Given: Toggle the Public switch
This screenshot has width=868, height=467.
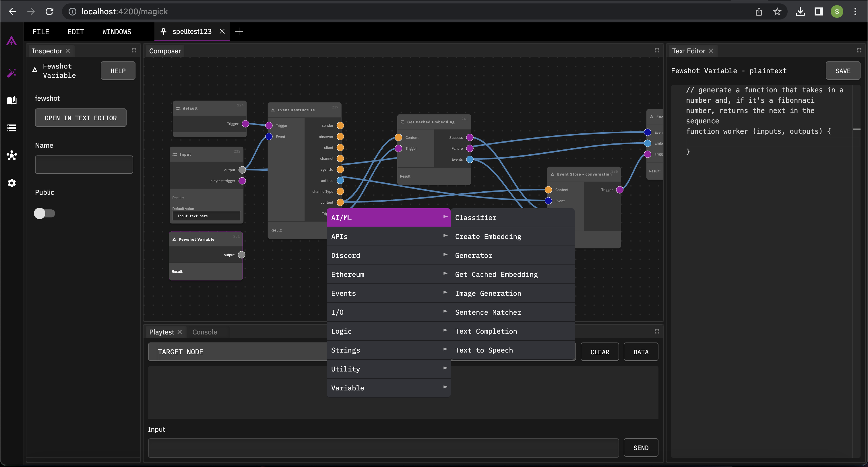Looking at the screenshot, I should point(44,213).
